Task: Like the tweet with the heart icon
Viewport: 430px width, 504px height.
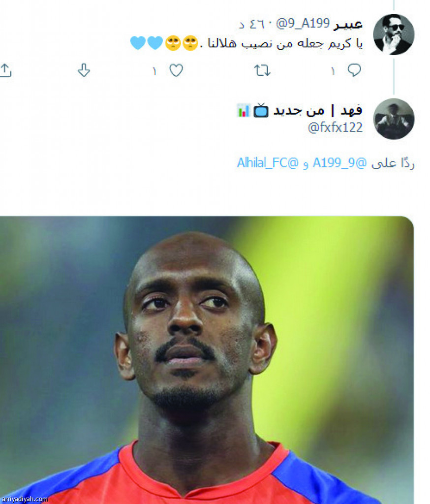Action: pos(176,70)
